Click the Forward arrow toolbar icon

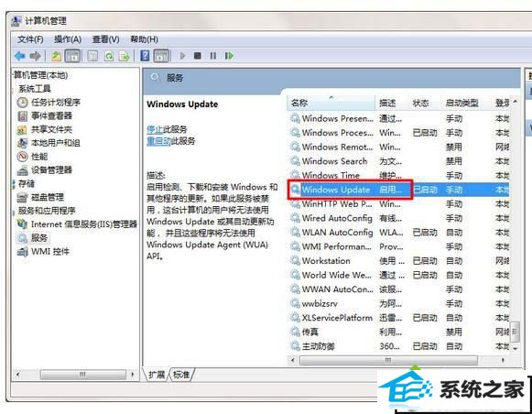point(35,56)
